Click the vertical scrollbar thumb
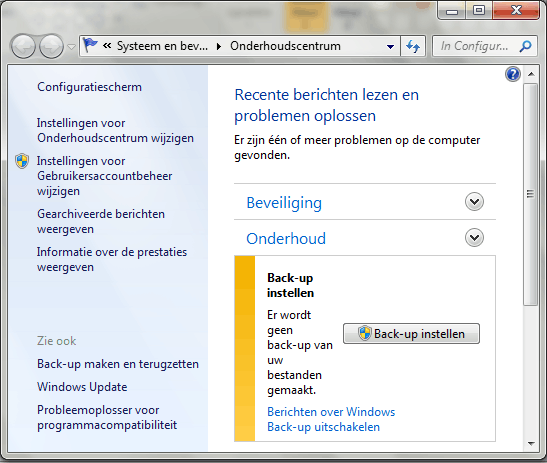Screen dimensions: 547x463 point(531,194)
